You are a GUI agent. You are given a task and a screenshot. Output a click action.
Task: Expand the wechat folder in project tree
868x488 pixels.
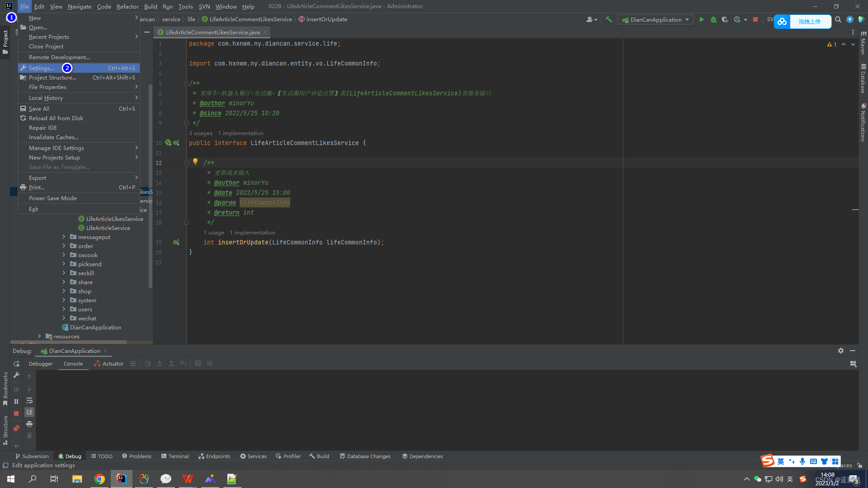[x=64, y=318]
